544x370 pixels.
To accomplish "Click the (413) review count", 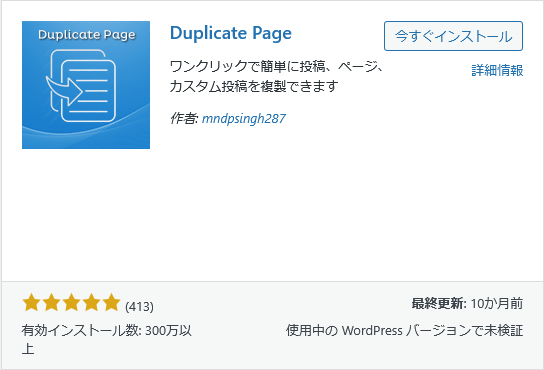I will tap(139, 306).
